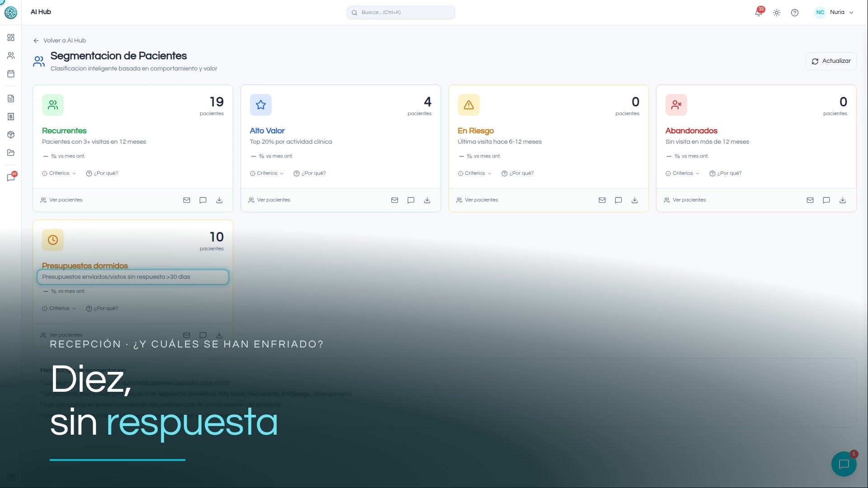Click the search field at top

[x=401, y=12]
